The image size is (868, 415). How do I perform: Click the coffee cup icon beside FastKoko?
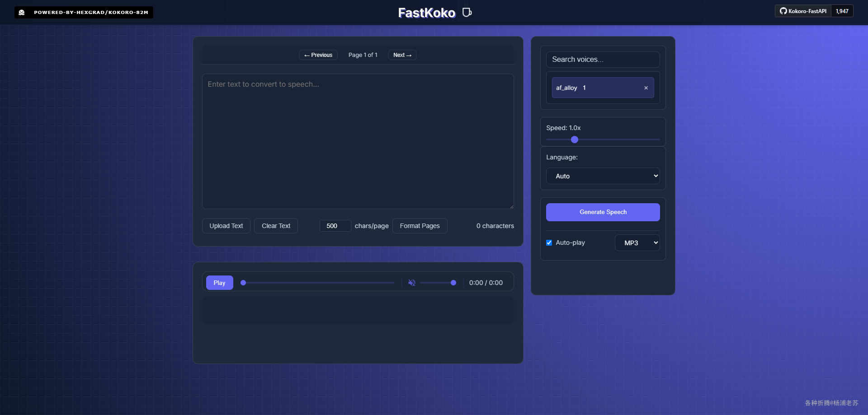pyautogui.click(x=467, y=12)
